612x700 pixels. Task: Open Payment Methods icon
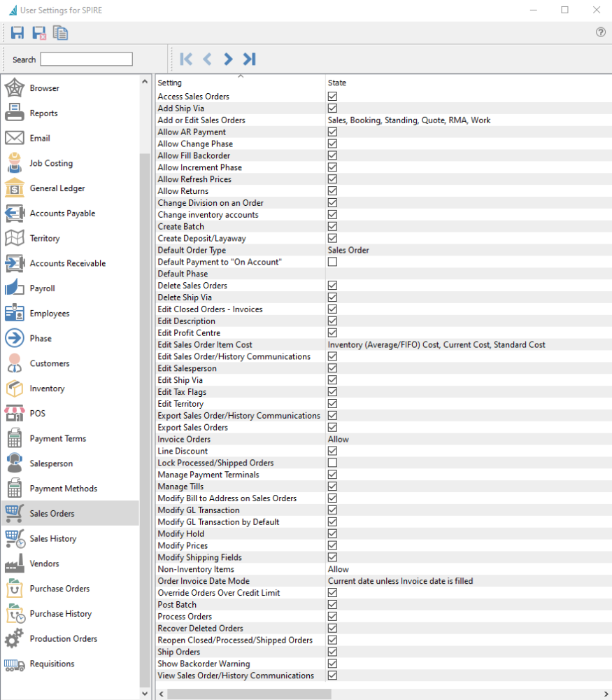[14, 489]
